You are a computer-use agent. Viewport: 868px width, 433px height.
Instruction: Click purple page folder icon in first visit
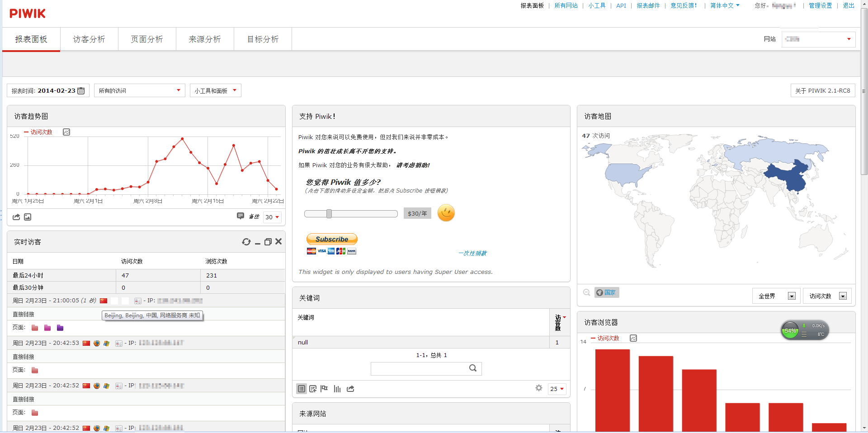coord(60,328)
